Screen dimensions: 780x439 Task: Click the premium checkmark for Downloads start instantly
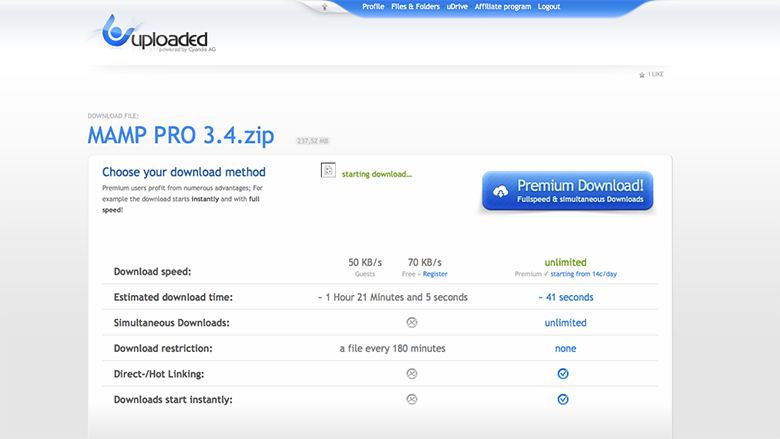coord(563,399)
